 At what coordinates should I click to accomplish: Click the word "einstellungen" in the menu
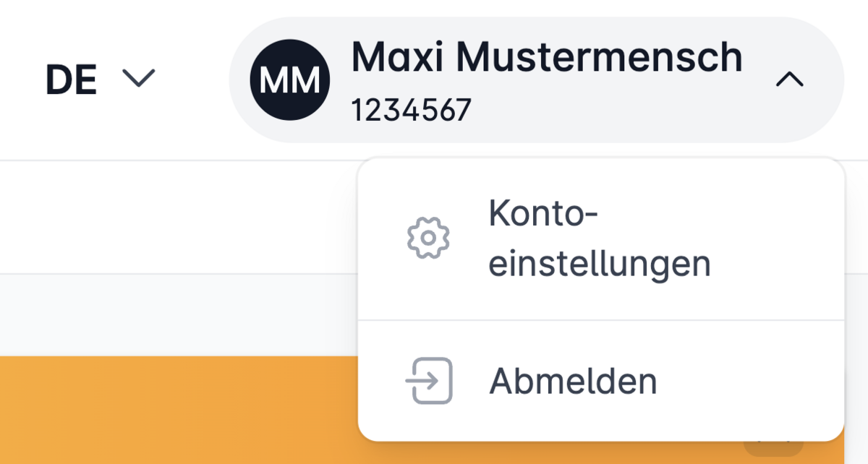[600, 264]
